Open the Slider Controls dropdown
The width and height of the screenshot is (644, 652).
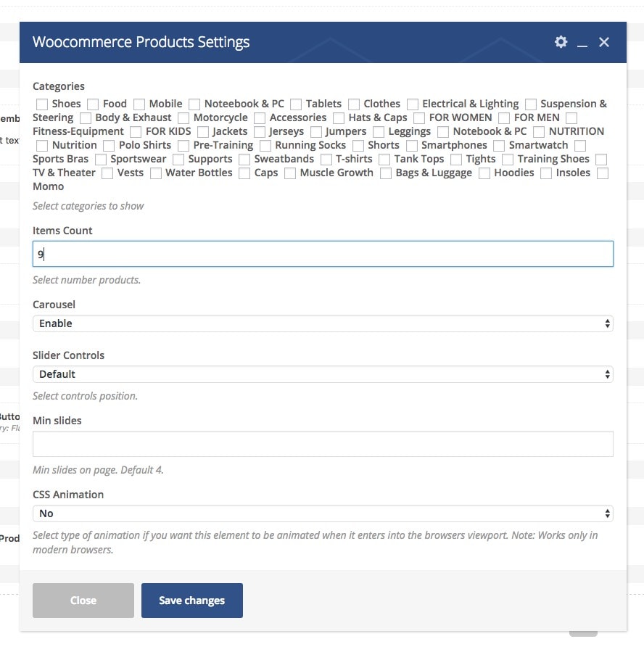coord(323,374)
